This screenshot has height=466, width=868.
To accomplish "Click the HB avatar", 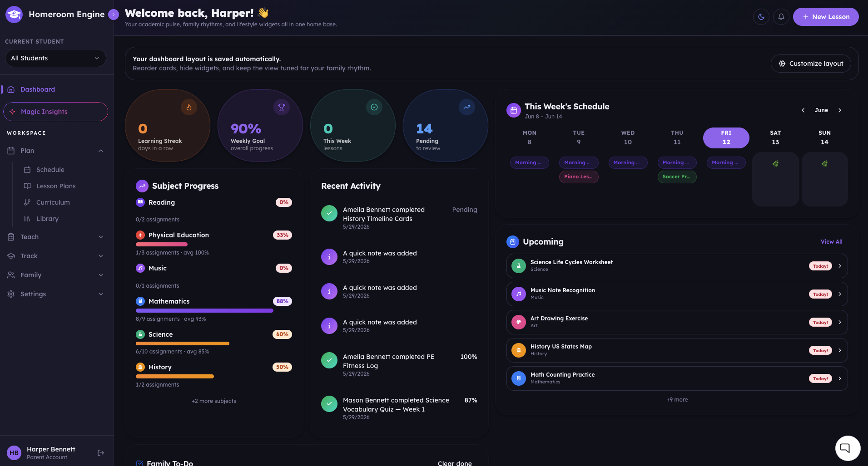I will pyautogui.click(x=14, y=453).
